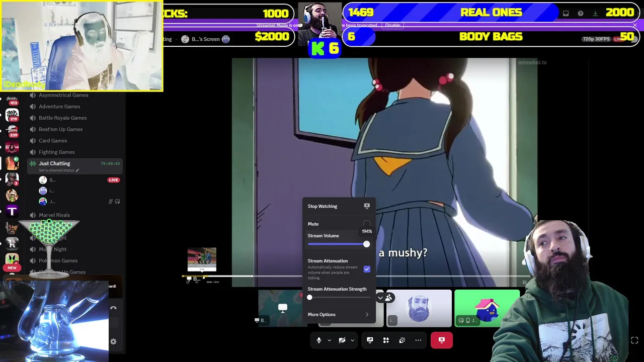Open server icon with 239 badge
This screenshot has height=362, width=644.
click(x=12, y=131)
